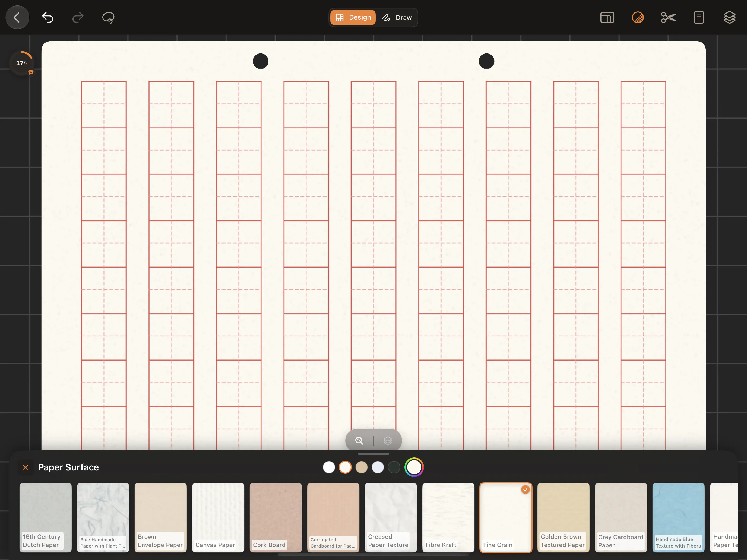Pick the white paper color swatch
Screen dimensions: 747x560
(329, 467)
